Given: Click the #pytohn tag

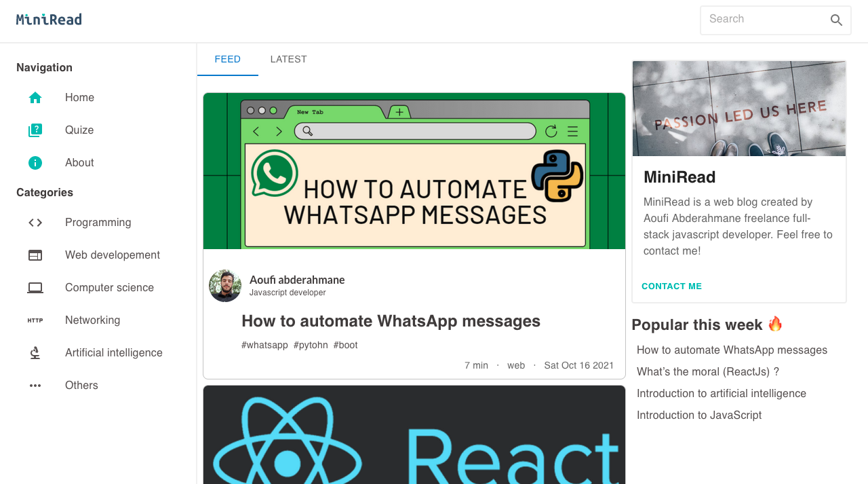Looking at the screenshot, I should pyautogui.click(x=311, y=346).
